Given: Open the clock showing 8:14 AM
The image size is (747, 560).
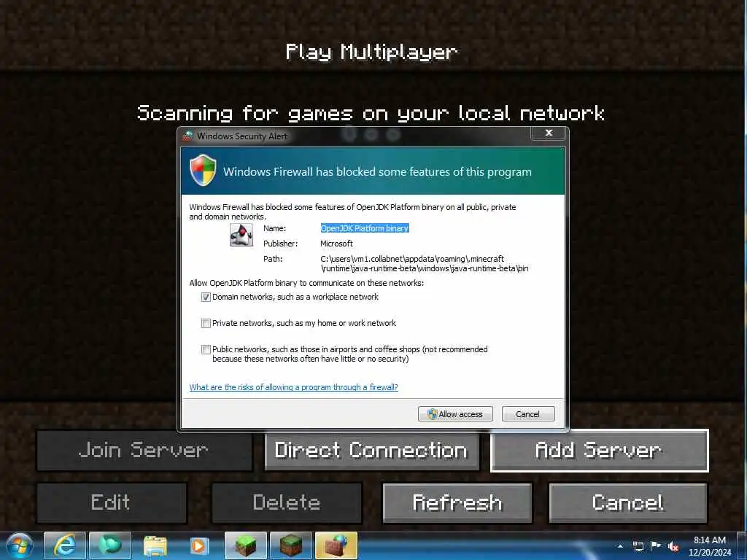Looking at the screenshot, I should [x=709, y=546].
